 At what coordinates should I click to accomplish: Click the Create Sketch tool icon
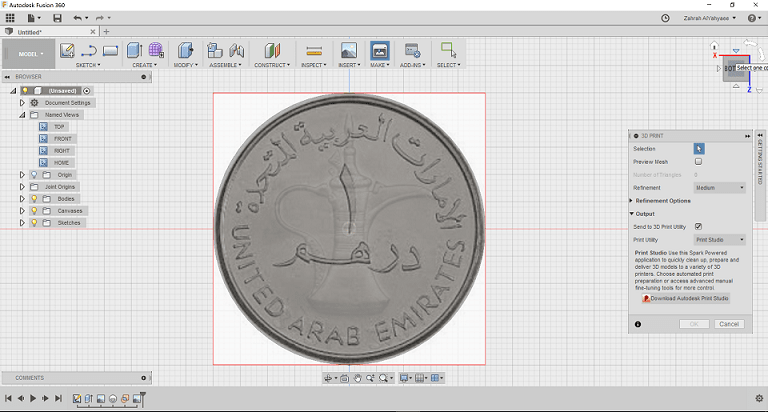point(67,50)
